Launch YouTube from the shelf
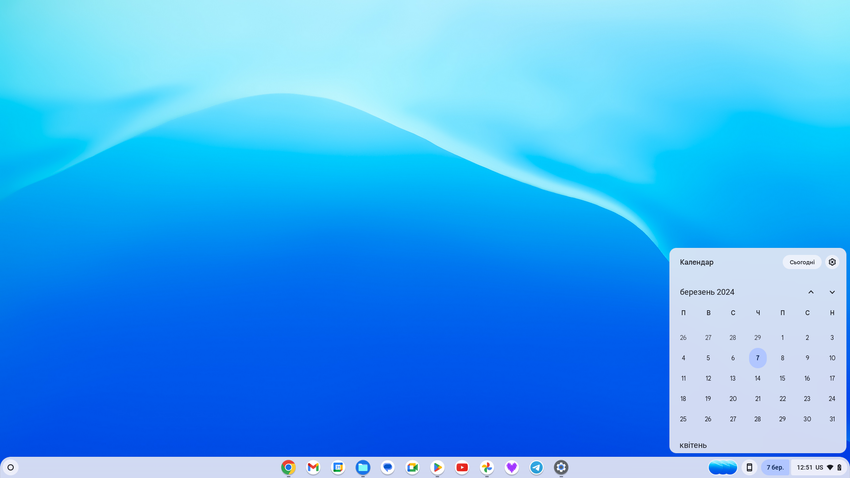This screenshot has width=850, height=478. pyautogui.click(x=462, y=467)
